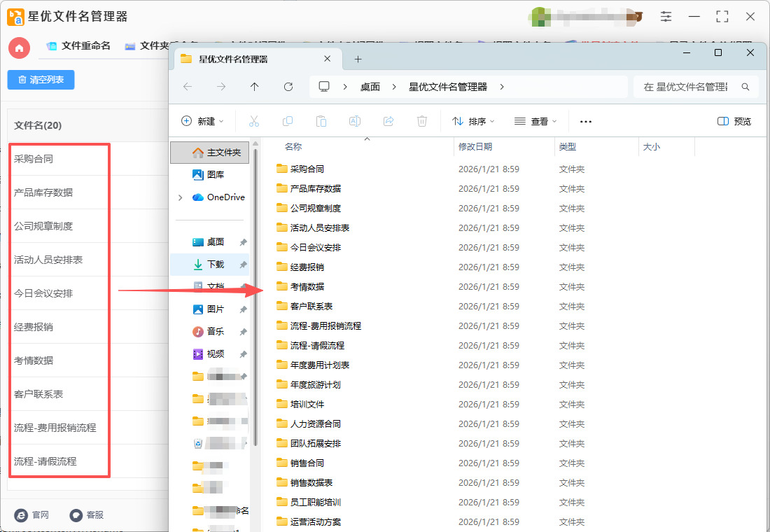Refresh the Explorer folder view

[288, 87]
